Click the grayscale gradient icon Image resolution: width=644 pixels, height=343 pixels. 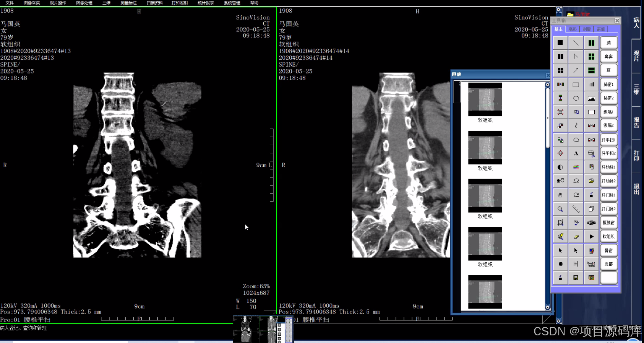pyautogui.click(x=591, y=85)
